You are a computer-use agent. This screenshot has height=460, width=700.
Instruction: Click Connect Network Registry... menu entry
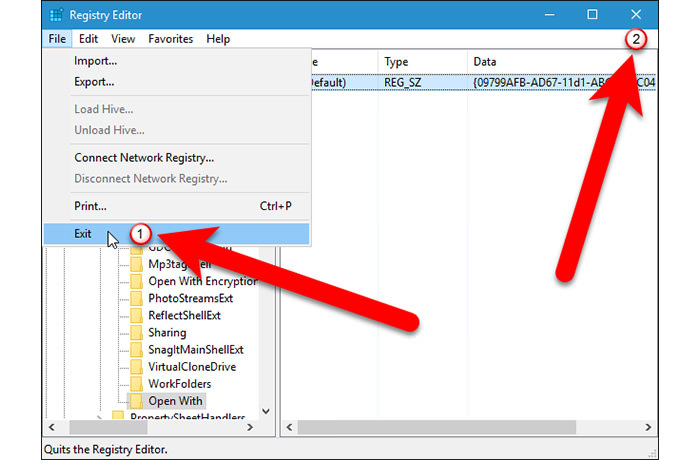coord(144,157)
